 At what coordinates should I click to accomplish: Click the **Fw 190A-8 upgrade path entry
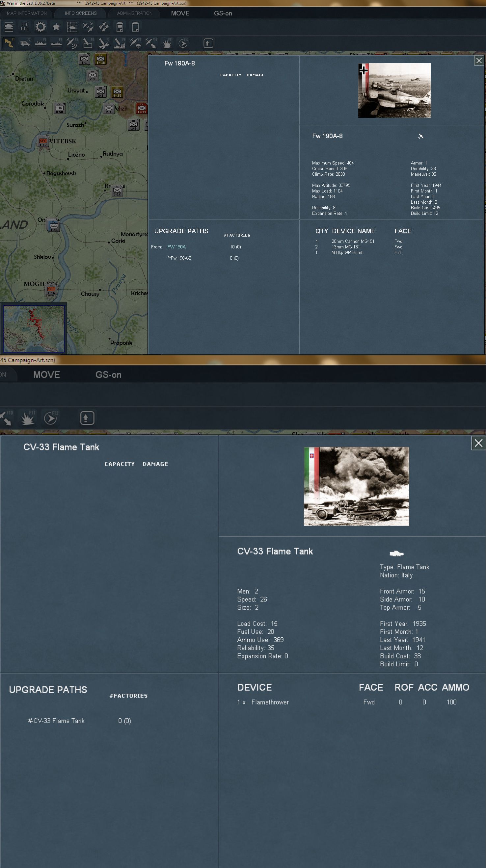[179, 258]
